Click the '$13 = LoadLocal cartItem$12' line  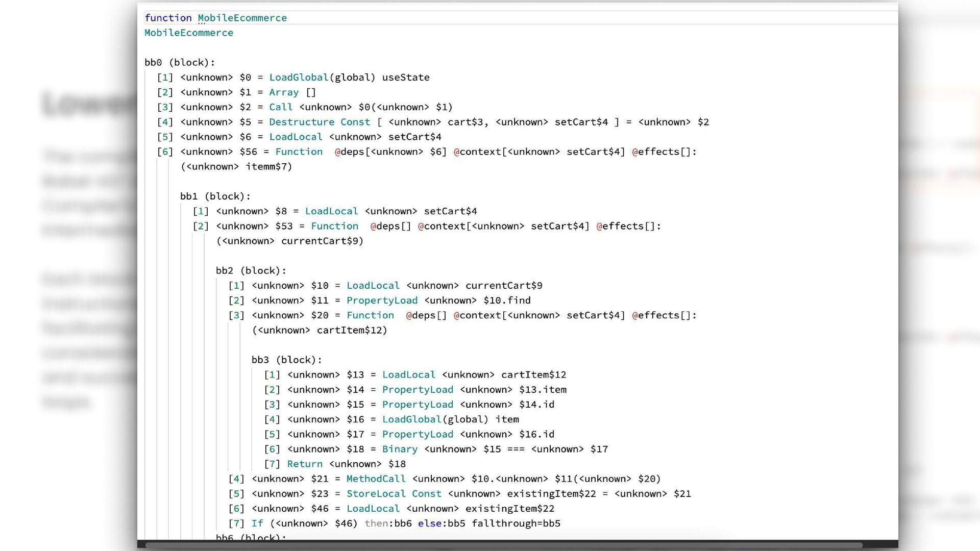tap(415, 375)
